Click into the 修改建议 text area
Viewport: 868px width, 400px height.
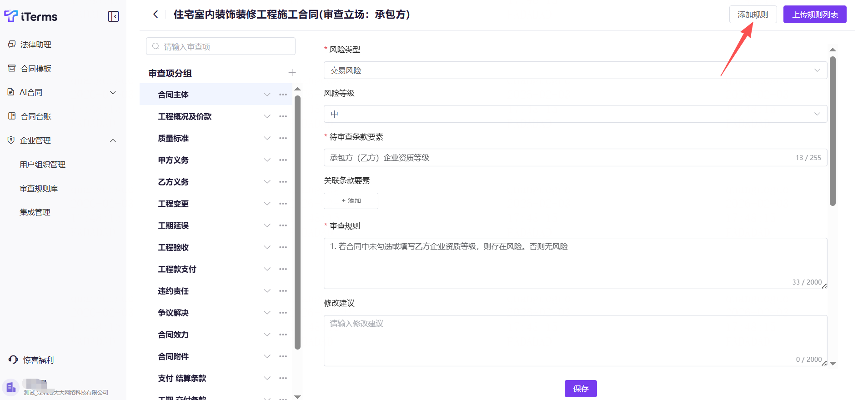575,340
